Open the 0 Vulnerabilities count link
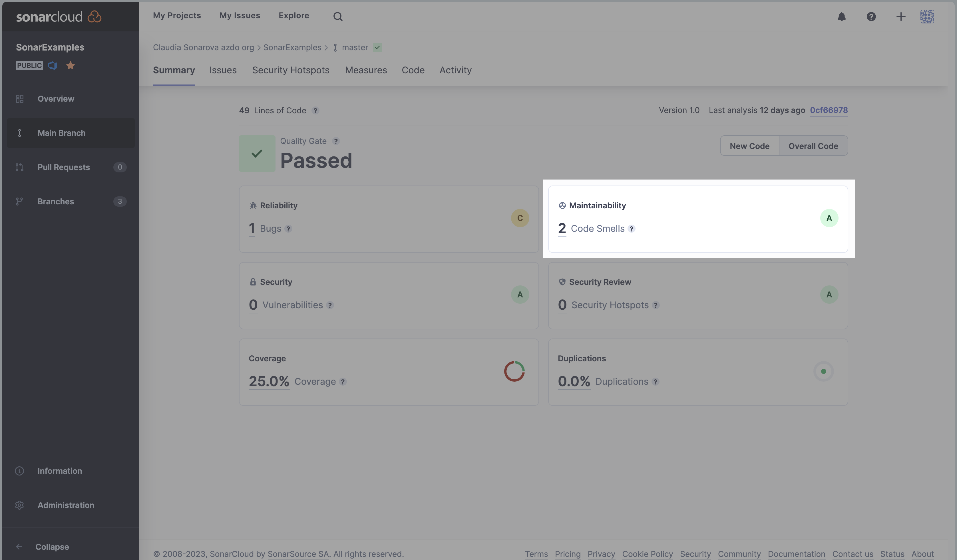This screenshot has height=560, width=957. pyautogui.click(x=253, y=305)
